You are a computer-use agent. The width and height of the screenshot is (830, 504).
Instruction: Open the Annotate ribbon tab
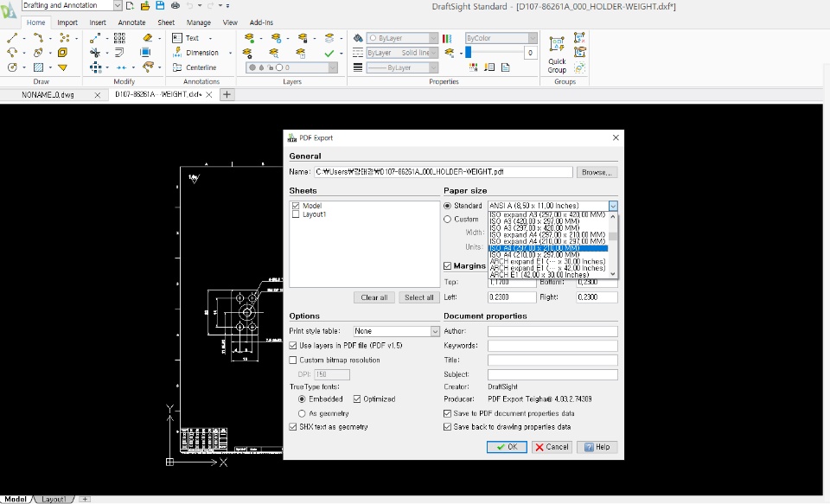pos(131,22)
